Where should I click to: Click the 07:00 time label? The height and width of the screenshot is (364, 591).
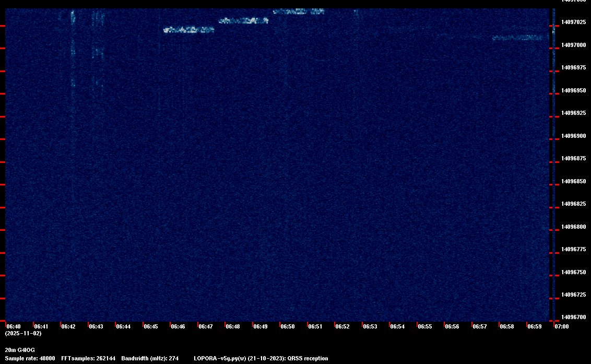(x=562, y=326)
